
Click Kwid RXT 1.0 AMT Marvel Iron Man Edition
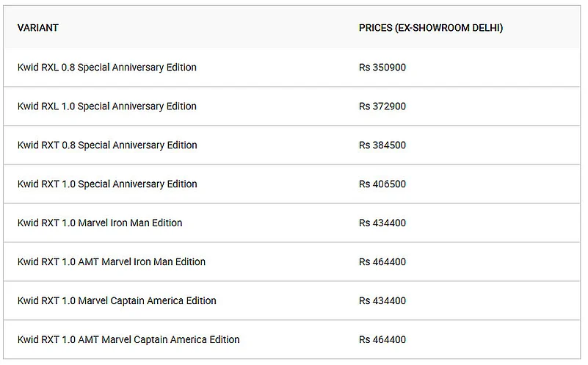point(112,261)
